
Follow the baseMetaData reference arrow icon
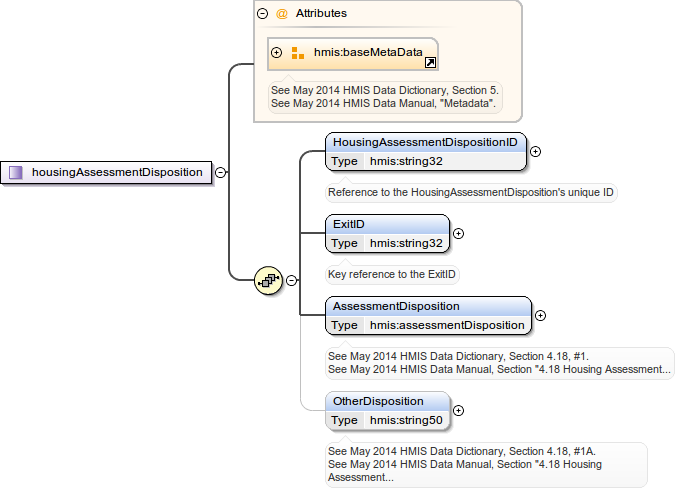point(430,62)
